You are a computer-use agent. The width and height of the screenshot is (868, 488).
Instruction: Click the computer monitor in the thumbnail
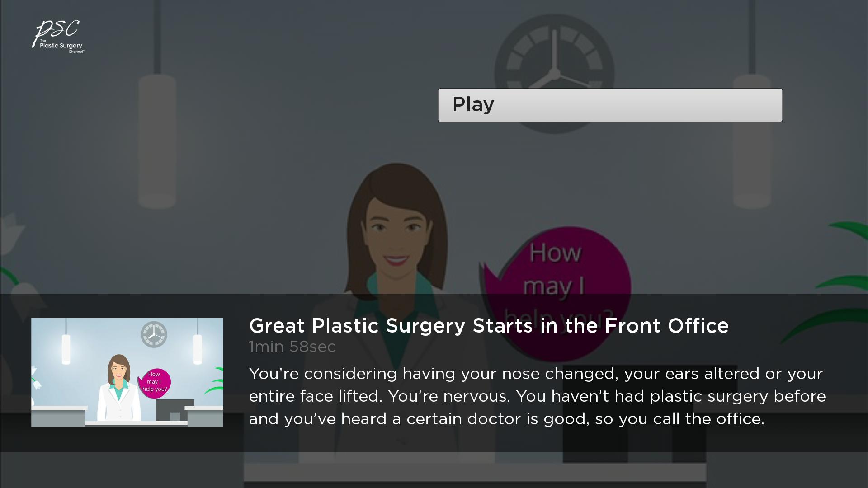[x=175, y=410]
